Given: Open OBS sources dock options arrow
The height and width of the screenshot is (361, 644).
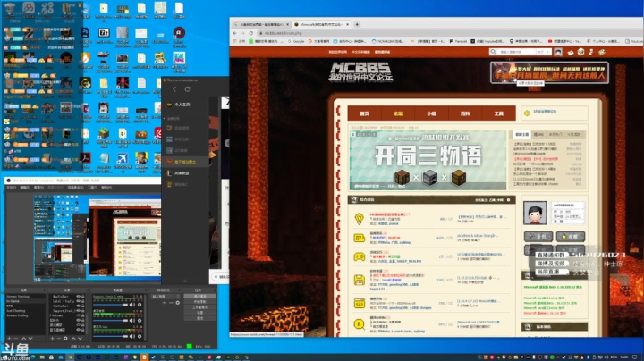Looking at the screenshot, I should (x=88, y=290).
